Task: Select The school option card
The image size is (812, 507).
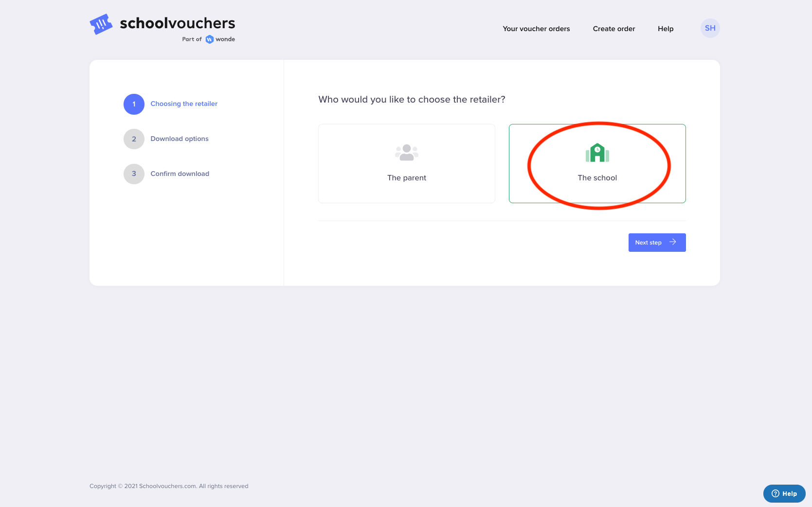Action: click(597, 163)
